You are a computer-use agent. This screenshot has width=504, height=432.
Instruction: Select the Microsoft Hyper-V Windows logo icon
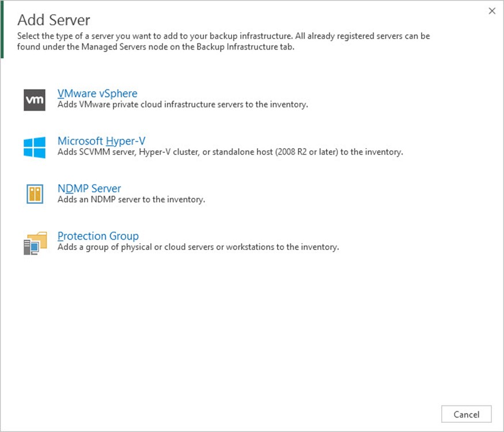point(35,147)
